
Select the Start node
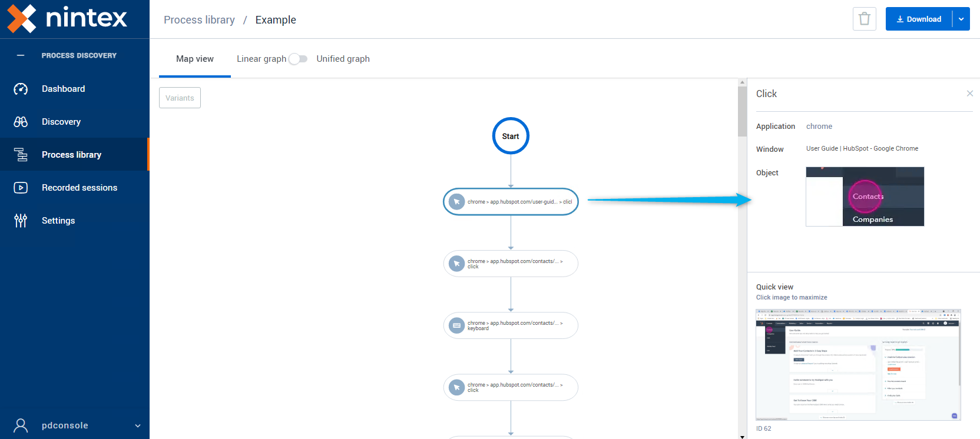[x=511, y=136]
